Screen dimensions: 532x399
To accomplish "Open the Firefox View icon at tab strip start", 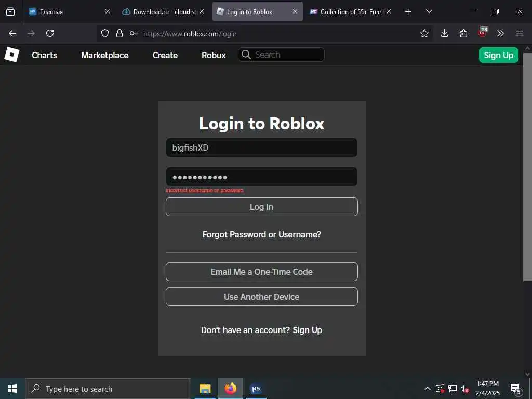I will (x=10, y=11).
